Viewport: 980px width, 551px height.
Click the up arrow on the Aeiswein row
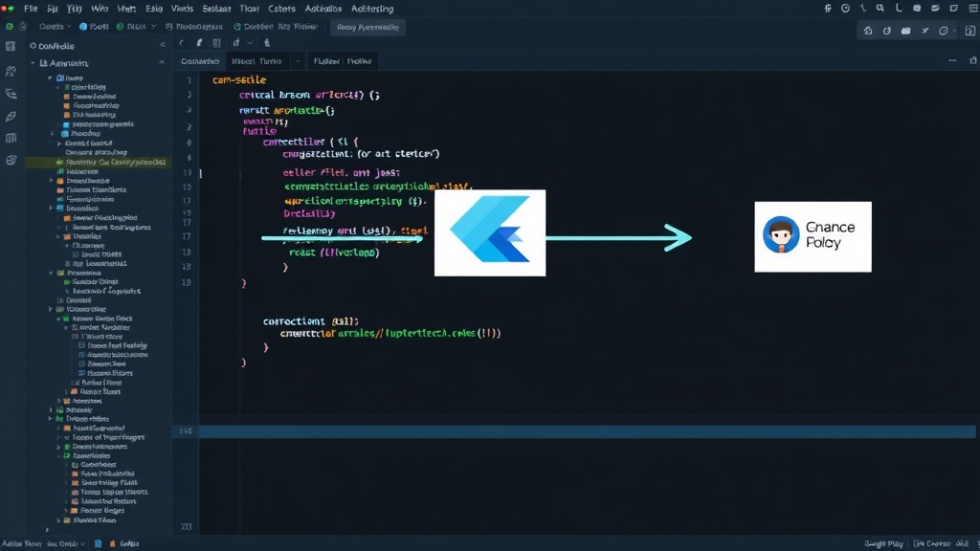[x=162, y=62]
